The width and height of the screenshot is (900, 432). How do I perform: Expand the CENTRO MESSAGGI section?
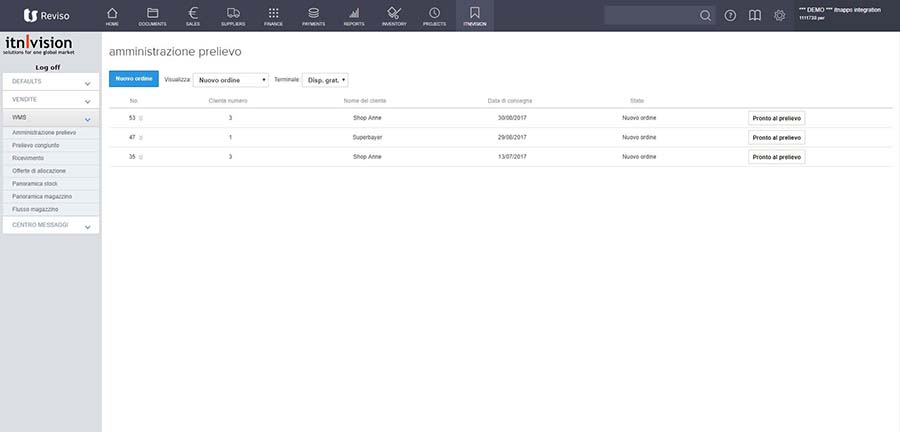[x=50, y=226]
